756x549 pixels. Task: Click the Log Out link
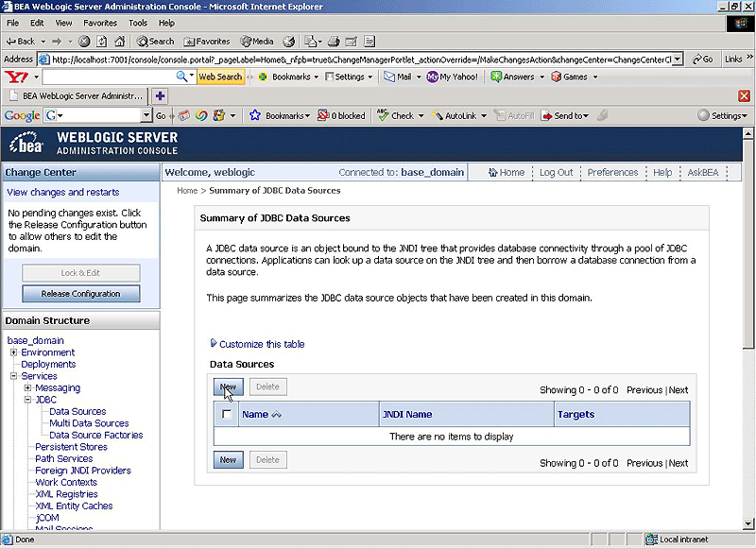click(x=556, y=173)
